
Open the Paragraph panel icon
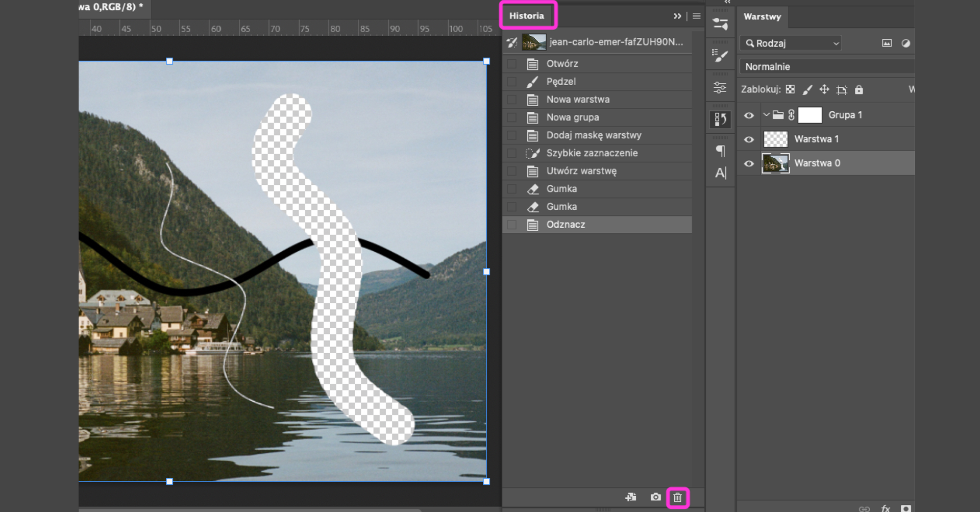tap(720, 151)
